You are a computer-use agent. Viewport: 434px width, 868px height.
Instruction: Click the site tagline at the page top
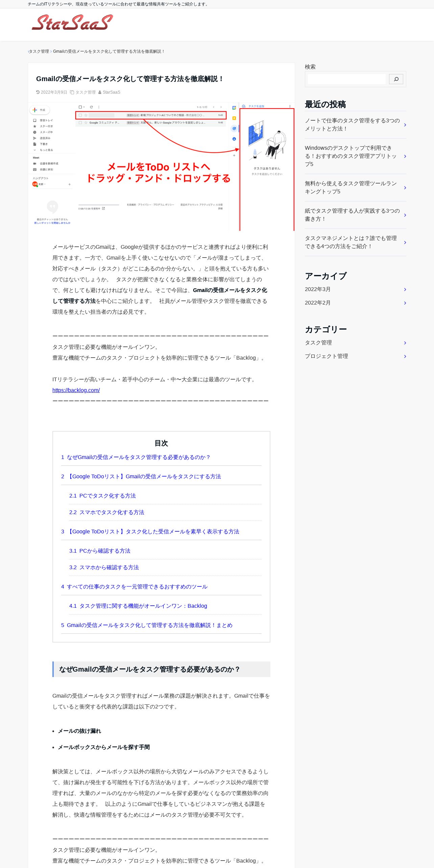pos(118,4)
